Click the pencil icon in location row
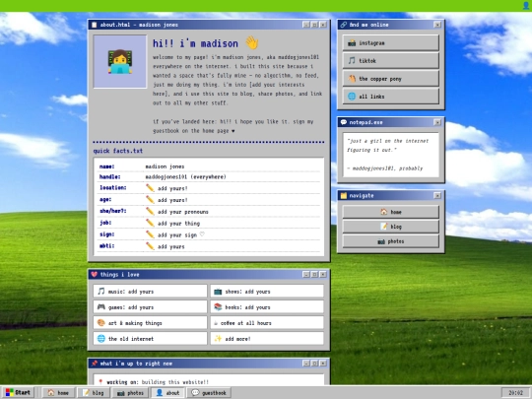This screenshot has height=399, width=532. point(150,188)
